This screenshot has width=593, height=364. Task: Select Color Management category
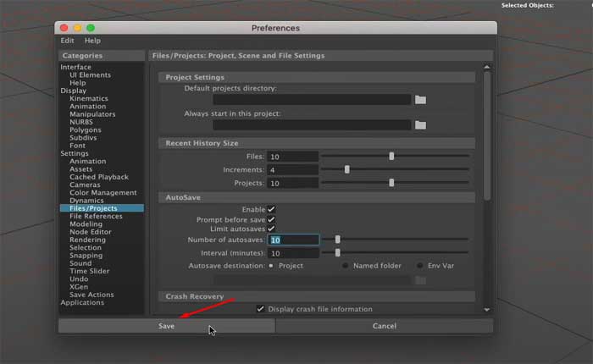point(103,193)
